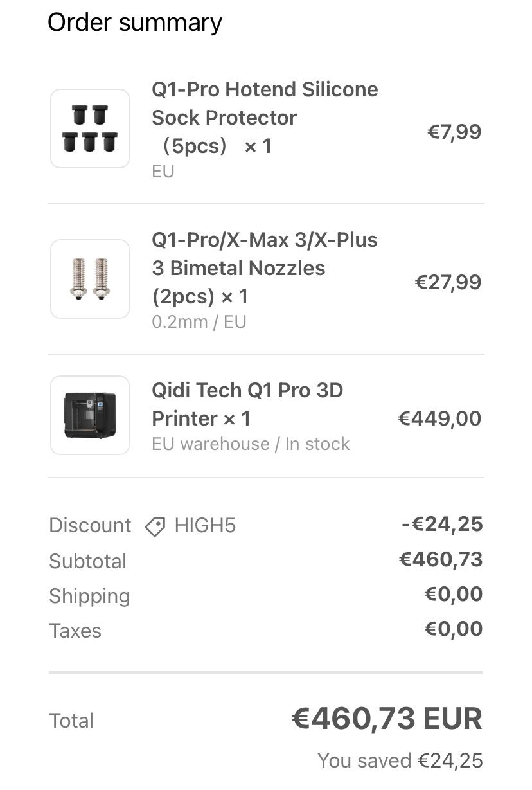Click the total €460,73 EUR amount
The height and width of the screenshot is (790, 532).
point(387,719)
